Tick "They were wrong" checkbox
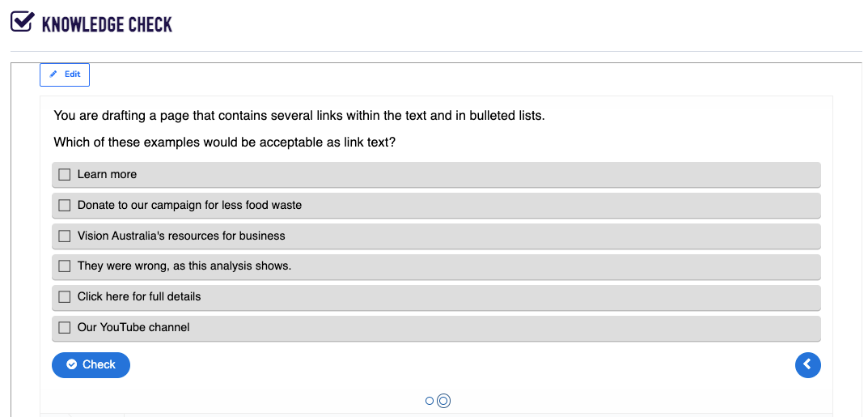This screenshot has height=417, width=868. (65, 266)
